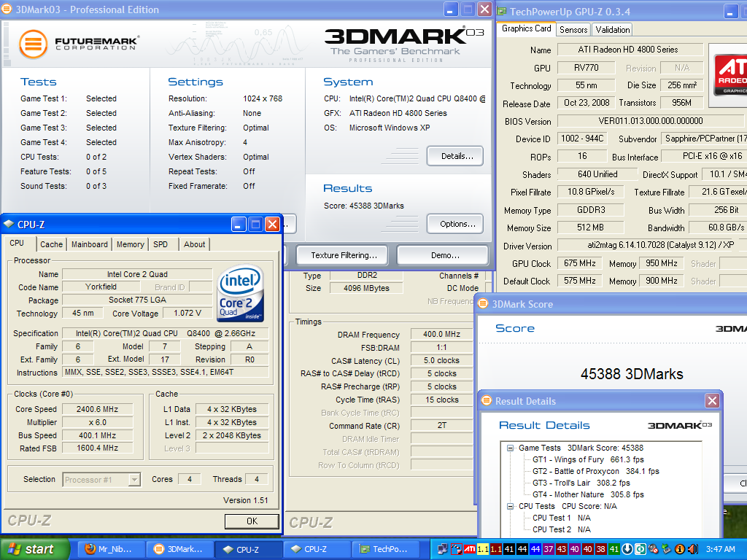Click the Intel Core 2 Quad logo
The width and height of the screenshot is (747, 560).
pyautogui.click(x=241, y=293)
